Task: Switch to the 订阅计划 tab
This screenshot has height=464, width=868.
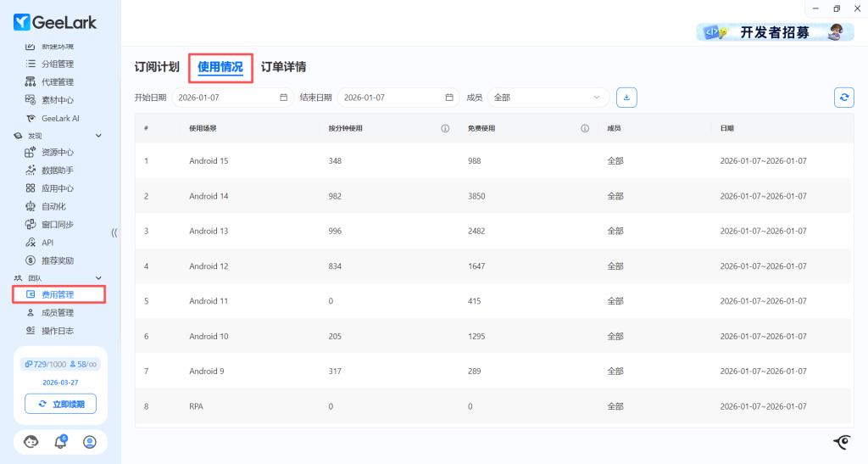Action: click(x=157, y=66)
